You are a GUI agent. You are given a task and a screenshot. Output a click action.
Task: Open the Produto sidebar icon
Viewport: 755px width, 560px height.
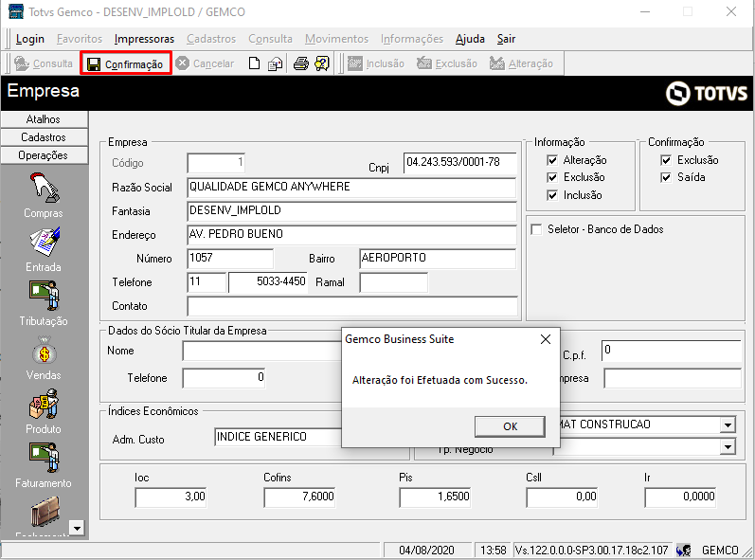click(44, 405)
